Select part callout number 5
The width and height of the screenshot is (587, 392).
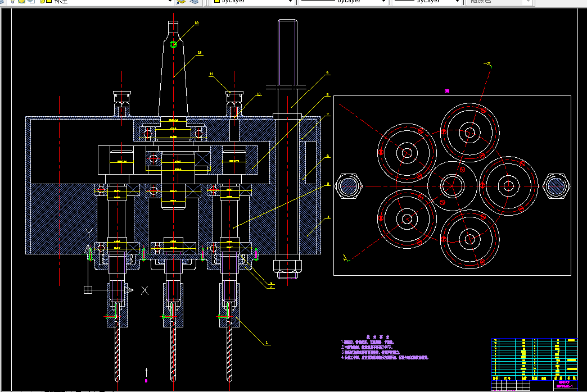pyautogui.click(x=328, y=184)
